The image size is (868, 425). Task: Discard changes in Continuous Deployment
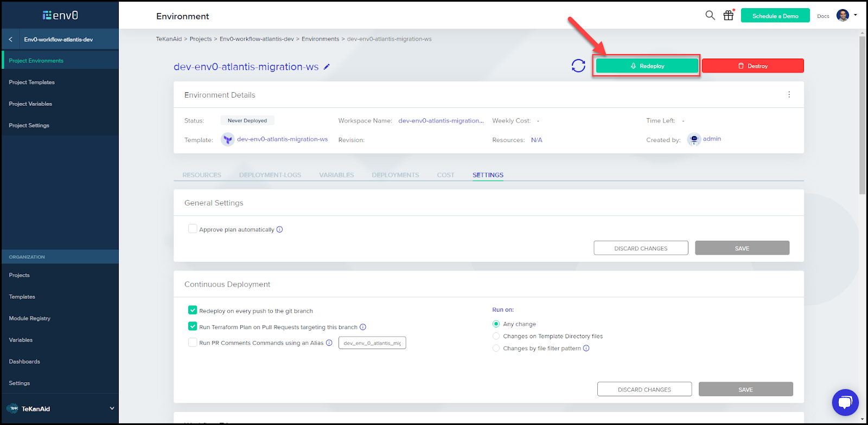(644, 389)
